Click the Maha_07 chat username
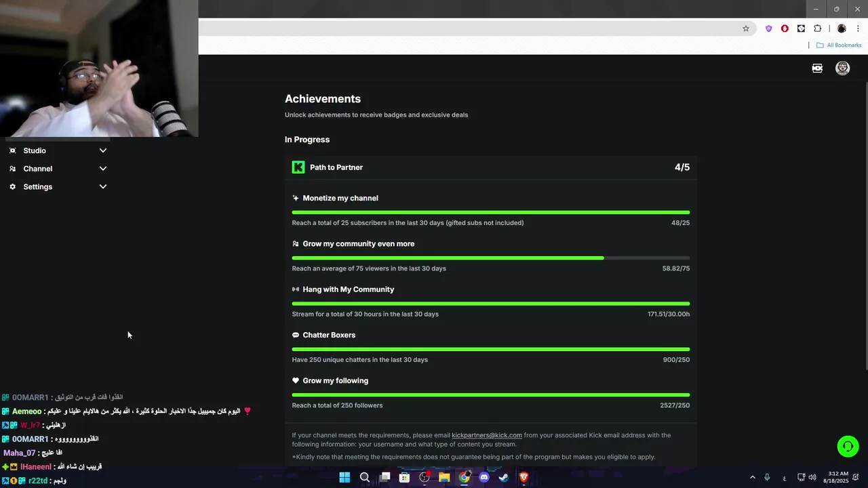Viewport: 868px width, 488px height. point(19,453)
